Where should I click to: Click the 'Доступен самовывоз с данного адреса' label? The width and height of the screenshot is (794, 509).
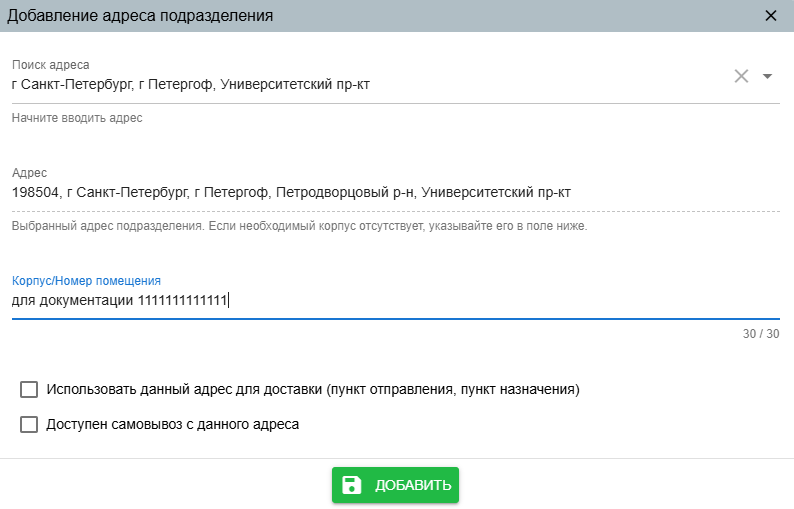coord(172,424)
